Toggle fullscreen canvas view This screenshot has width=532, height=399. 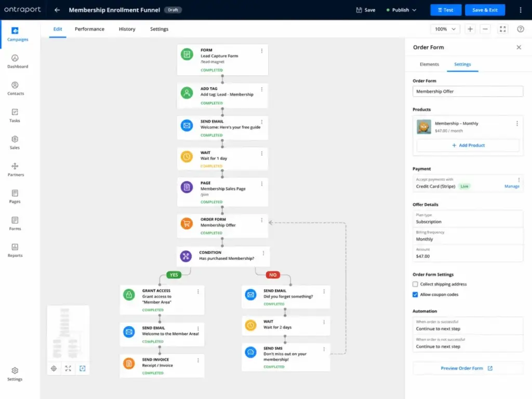pos(502,29)
